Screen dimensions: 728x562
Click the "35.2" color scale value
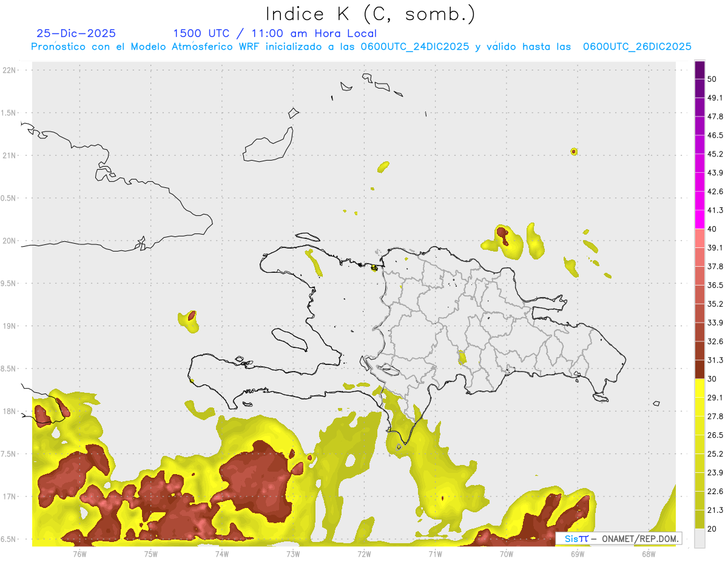[x=716, y=304]
